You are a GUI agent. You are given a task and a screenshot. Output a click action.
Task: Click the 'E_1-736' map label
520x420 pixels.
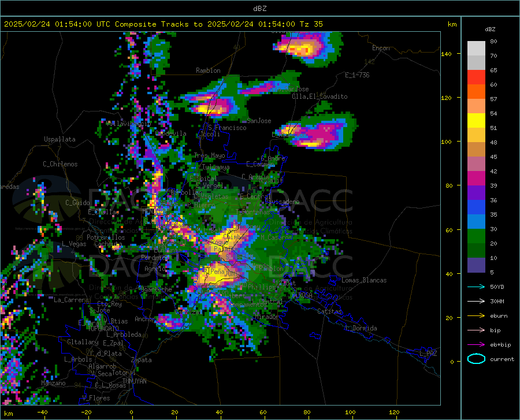tap(357, 75)
